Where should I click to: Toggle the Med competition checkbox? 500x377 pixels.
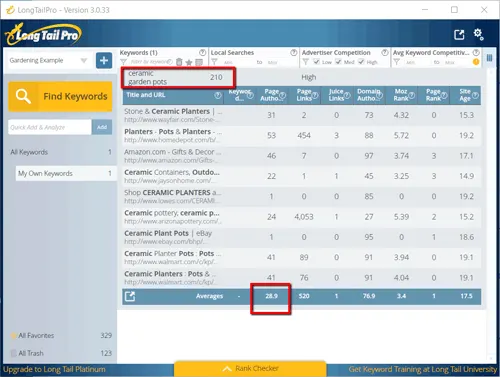coord(338,62)
